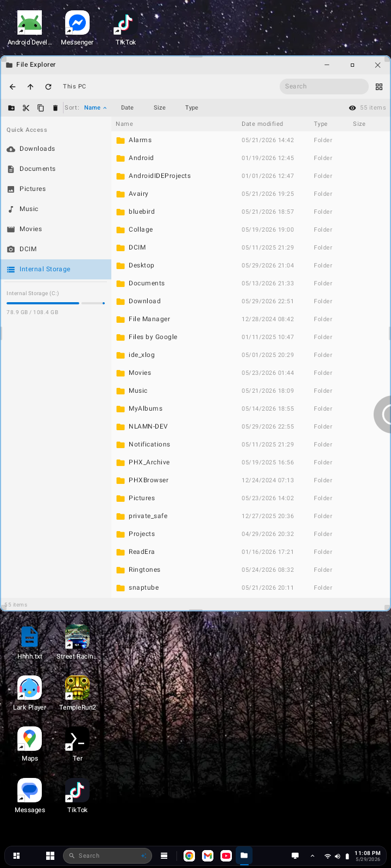
Task: Open Gmail from the taskbar
Action: 207,856
